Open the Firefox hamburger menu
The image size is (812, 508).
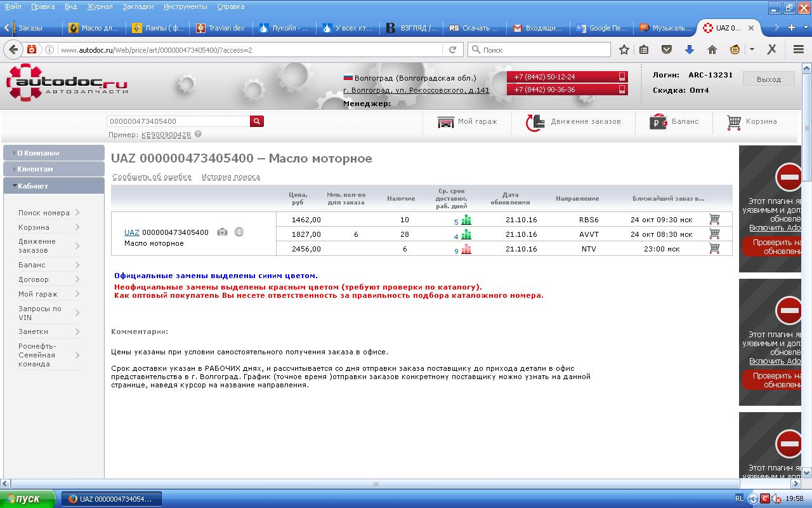coord(799,50)
